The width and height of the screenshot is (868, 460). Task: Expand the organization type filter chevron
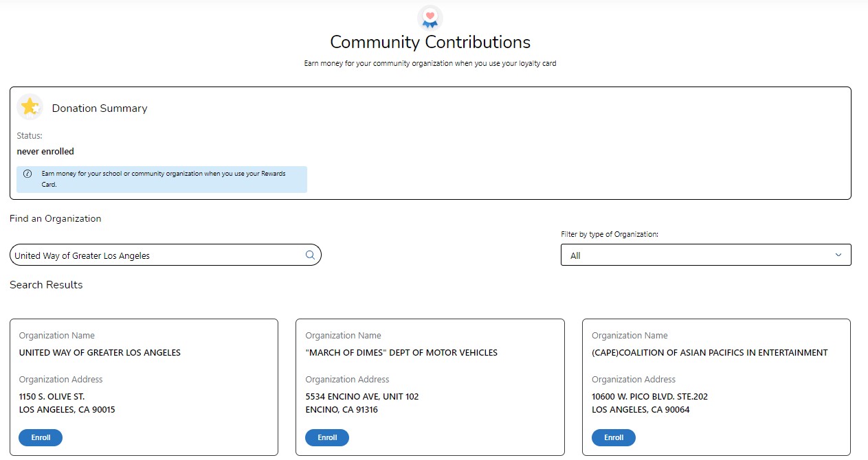tap(838, 255)
